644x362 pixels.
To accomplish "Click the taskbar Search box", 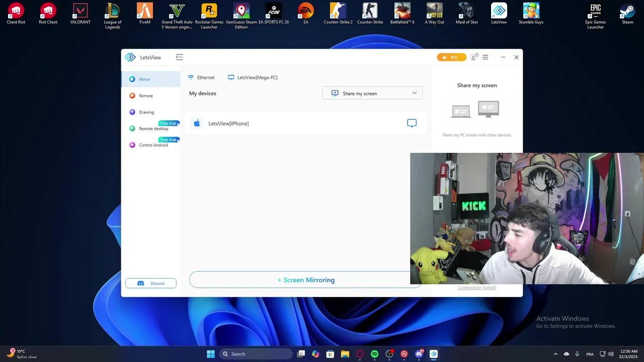I will click(256, 354).
